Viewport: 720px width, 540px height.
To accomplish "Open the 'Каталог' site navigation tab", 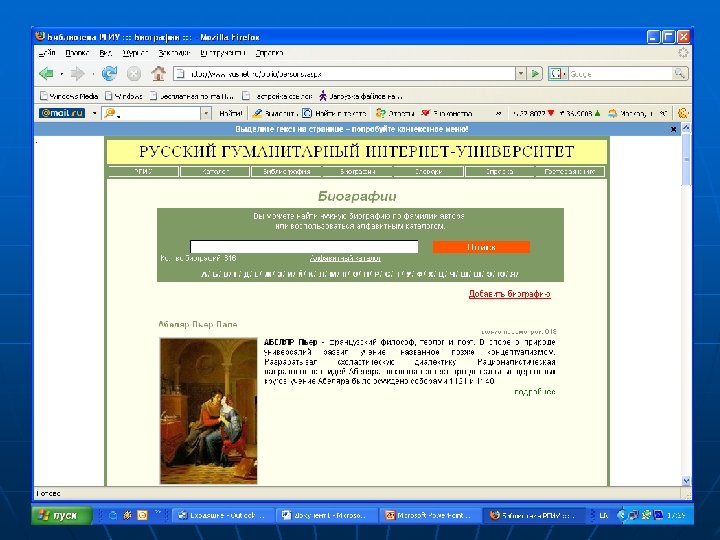I will tap(215, 172).
